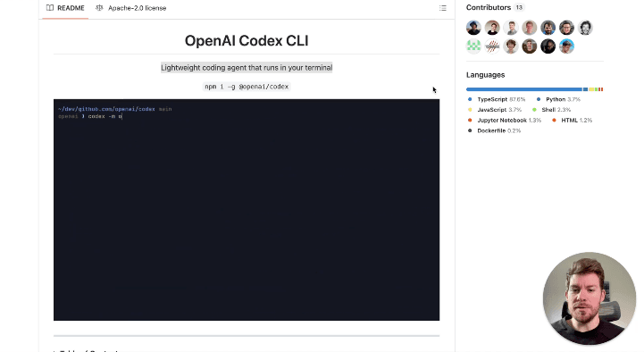Click the TypeScript blue color dot

470,99
